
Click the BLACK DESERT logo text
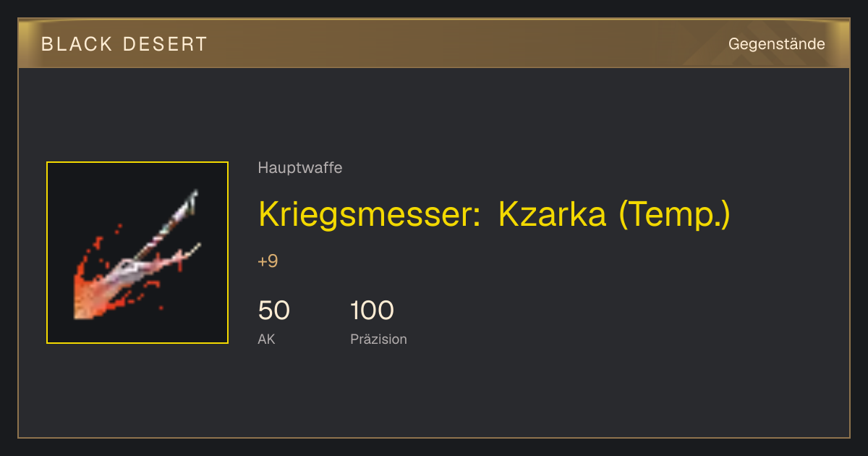124,44
